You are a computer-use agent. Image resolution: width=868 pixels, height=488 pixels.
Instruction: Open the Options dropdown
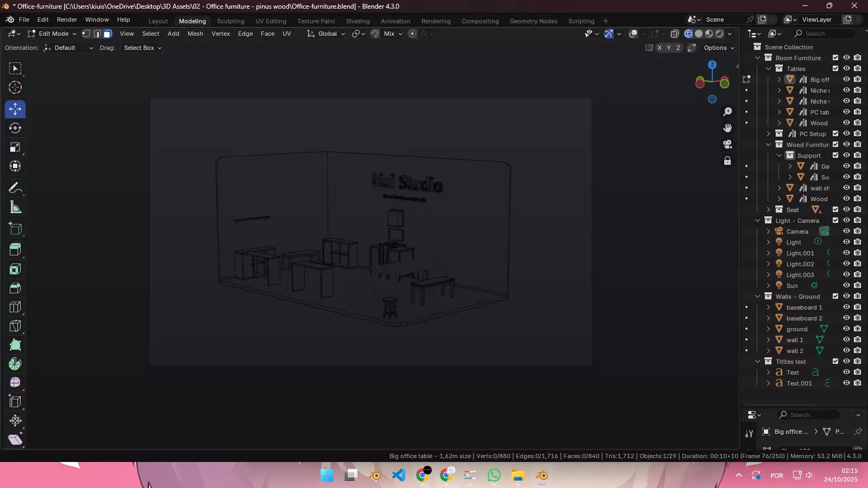click(719, 48)
